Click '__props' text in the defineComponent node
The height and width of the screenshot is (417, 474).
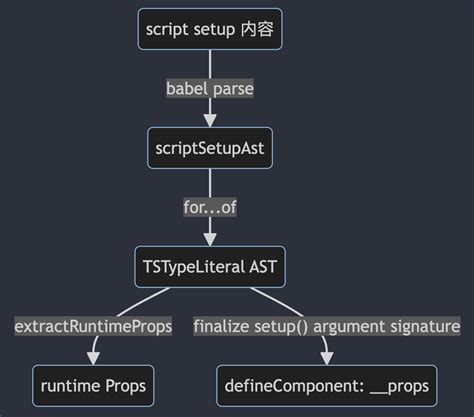400,387
